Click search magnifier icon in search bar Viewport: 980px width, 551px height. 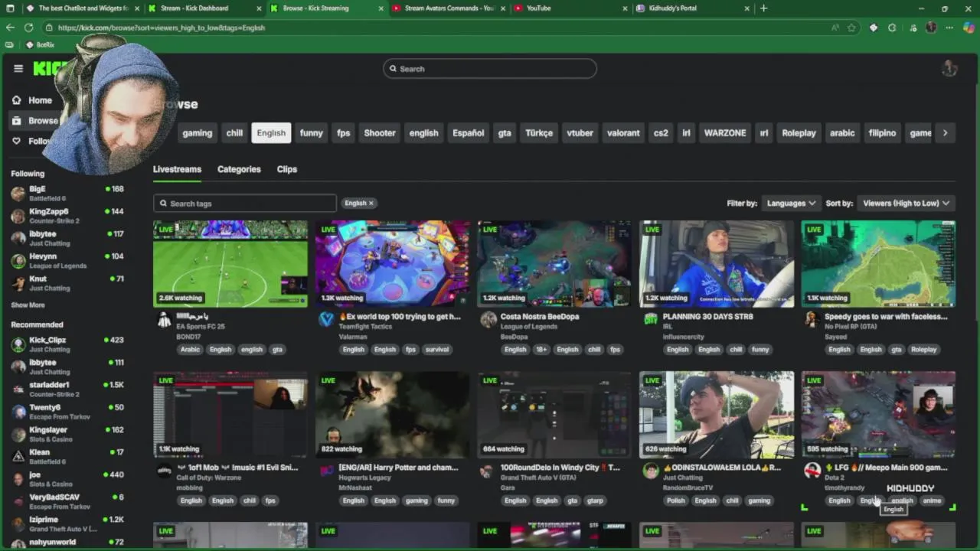coord(393,69)
